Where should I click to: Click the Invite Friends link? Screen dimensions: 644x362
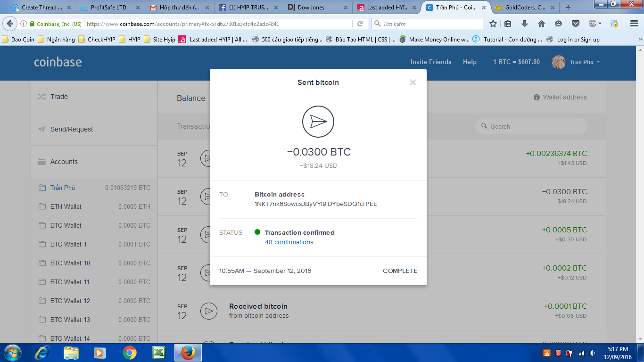430,62
